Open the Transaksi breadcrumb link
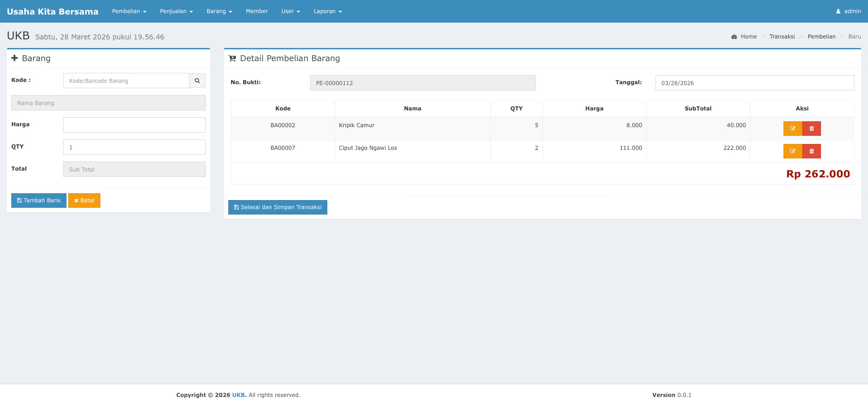This screenshot has height=406, width=868. [782, 37]
